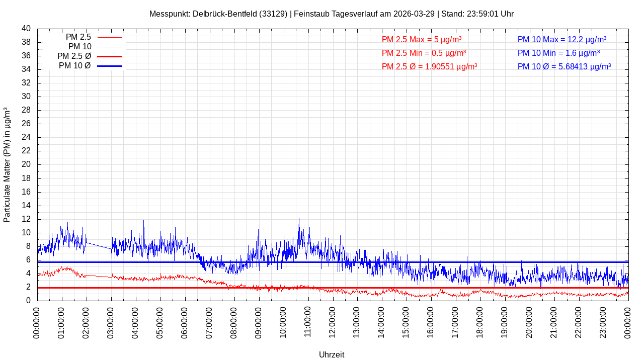Screen dimensions: 644x362
Task: Click the PM 2.5 Max value text
Action: (422, 40)
